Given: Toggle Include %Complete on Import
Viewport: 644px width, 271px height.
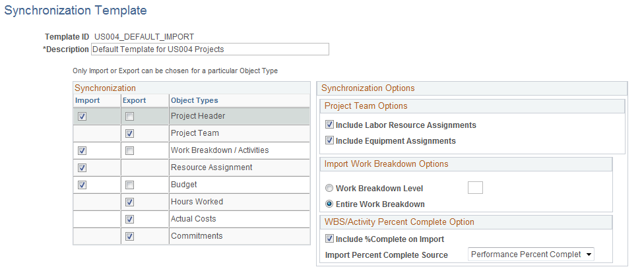Looking at the screenshot, I should (329, 239).
